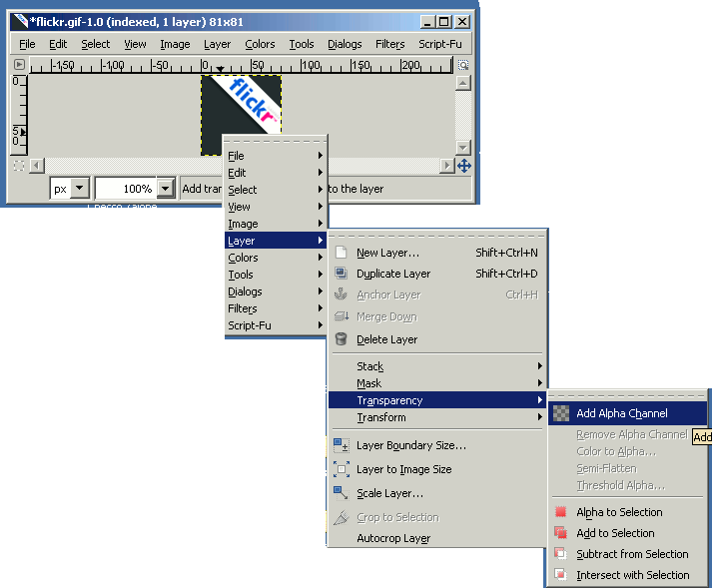The image size is (712, 588).
Task: Click the New Layer page icon
Action: coord(341,253)
